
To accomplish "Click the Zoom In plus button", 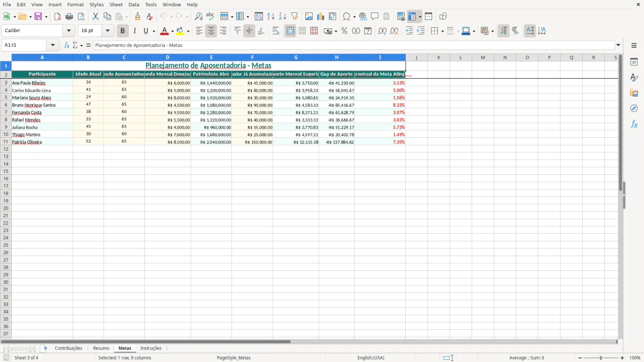I will (623, 358).
